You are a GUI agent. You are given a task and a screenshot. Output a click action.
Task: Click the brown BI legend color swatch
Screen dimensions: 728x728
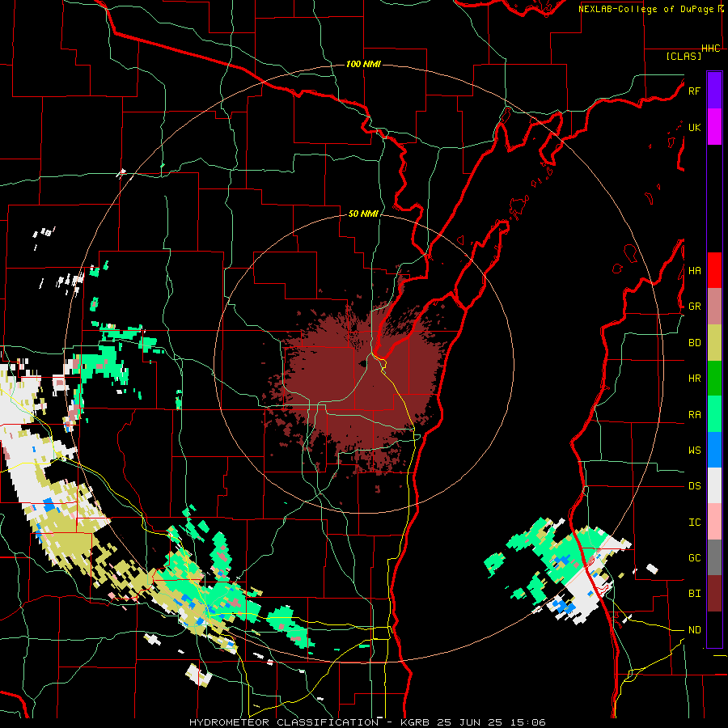[714, 594]
